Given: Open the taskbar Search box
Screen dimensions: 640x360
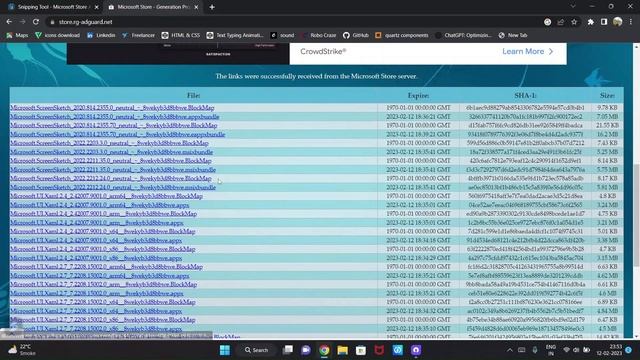Looking at the screenshot, I should 257,350.
